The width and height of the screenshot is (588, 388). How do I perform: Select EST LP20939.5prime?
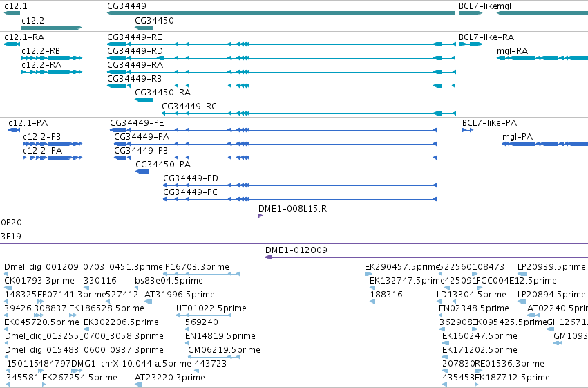[x=522, y=274]
